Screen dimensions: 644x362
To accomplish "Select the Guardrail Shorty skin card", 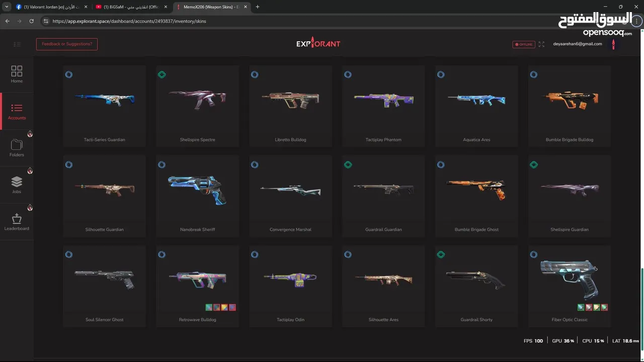I will tap(476, 286).
